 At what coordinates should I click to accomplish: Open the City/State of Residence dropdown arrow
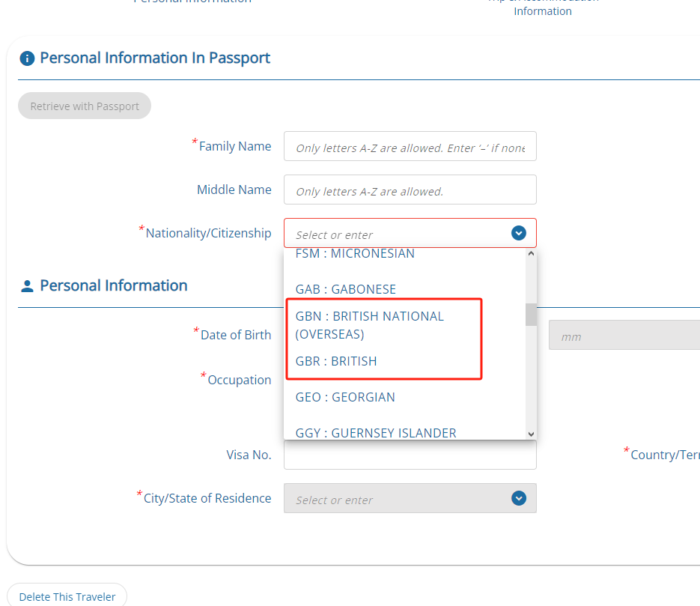pos(518,498)
